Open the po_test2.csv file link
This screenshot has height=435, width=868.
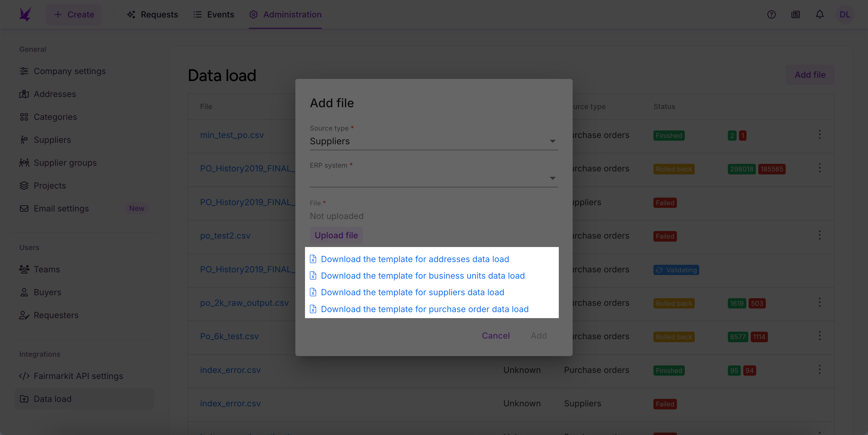click(x=225, y=235)
